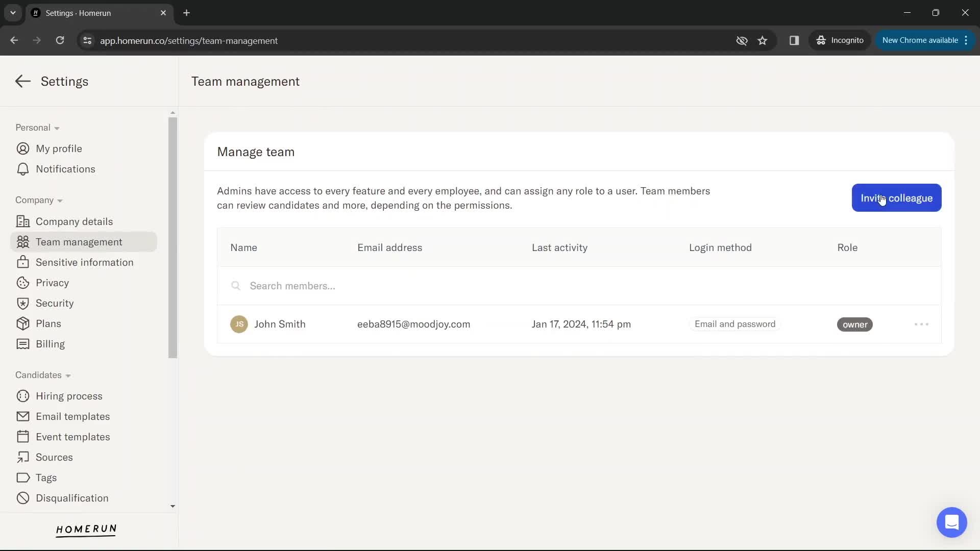Viewport: 980px width, 551px height.
Task: Open the Billing settings menu item
Action: 51,344
